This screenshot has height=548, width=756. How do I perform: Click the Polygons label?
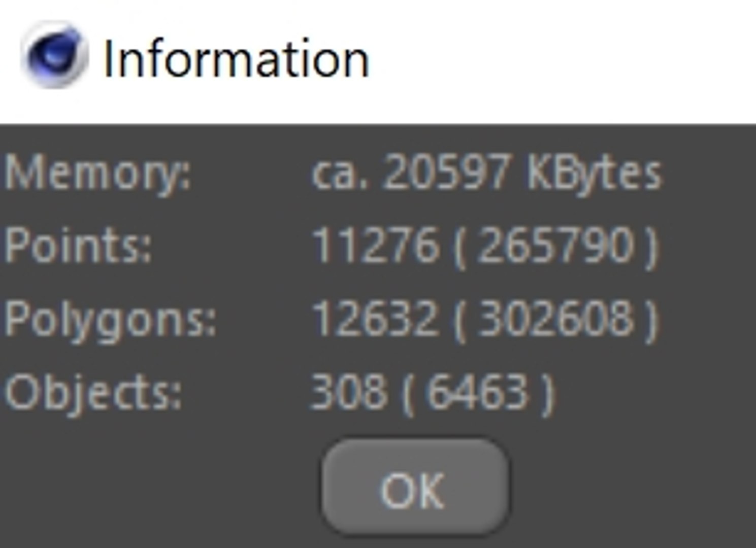(110, 319)
